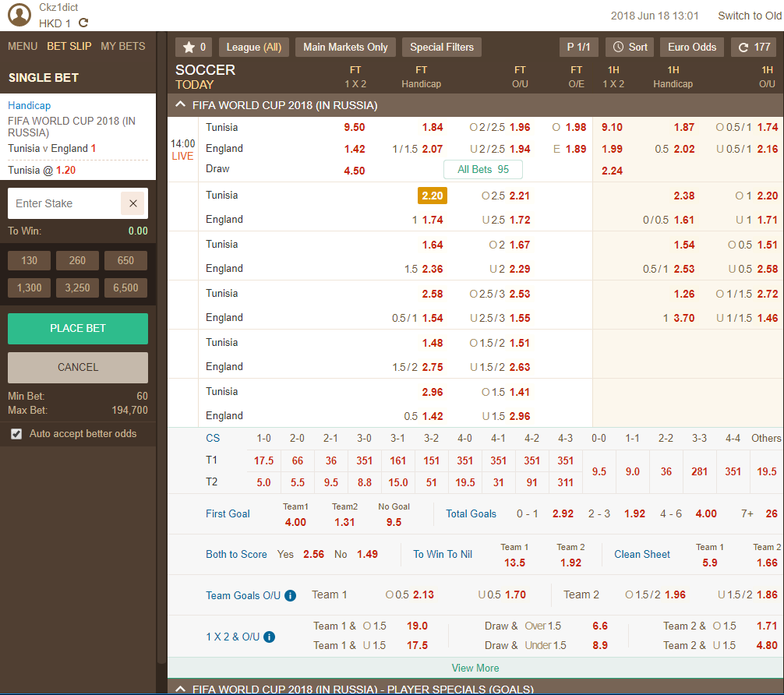Switch to the BET SLIP tab
Viewport: 784px width, 695px height.
coord(69,46)
